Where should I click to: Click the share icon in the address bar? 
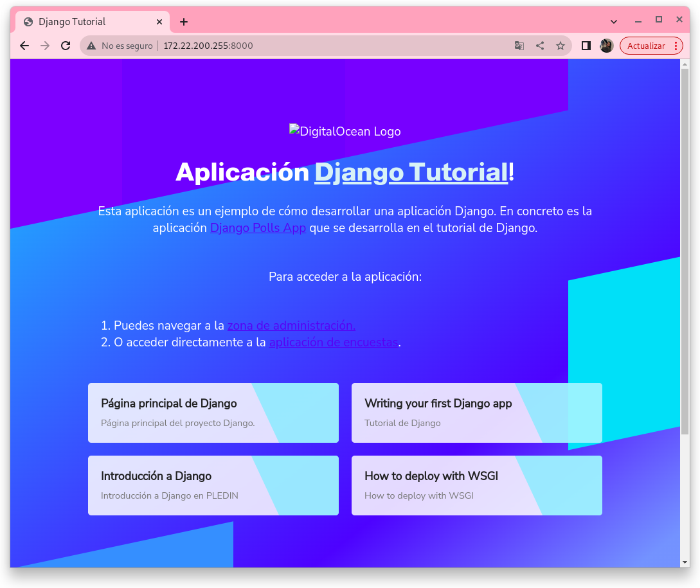(x=540, y=46)
